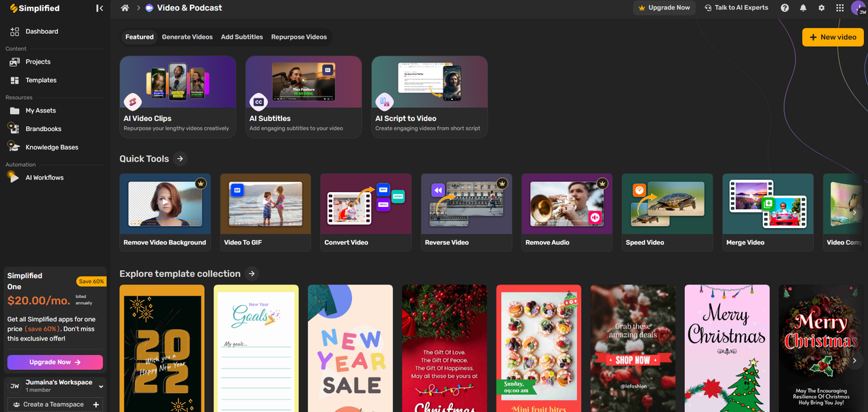Click the crown badge on Remove Video Background

point(200,183)
